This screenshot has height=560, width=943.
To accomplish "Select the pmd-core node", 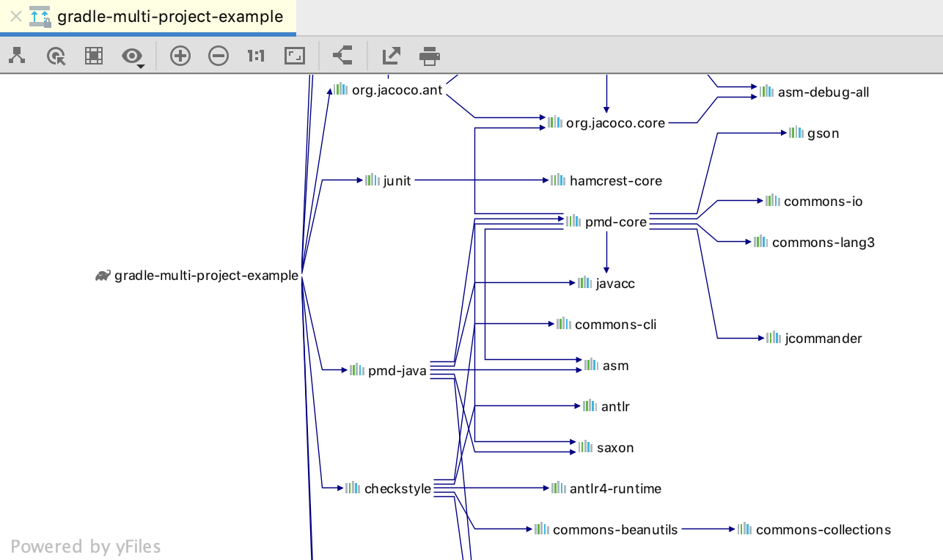I will click(x=614, y=221).
